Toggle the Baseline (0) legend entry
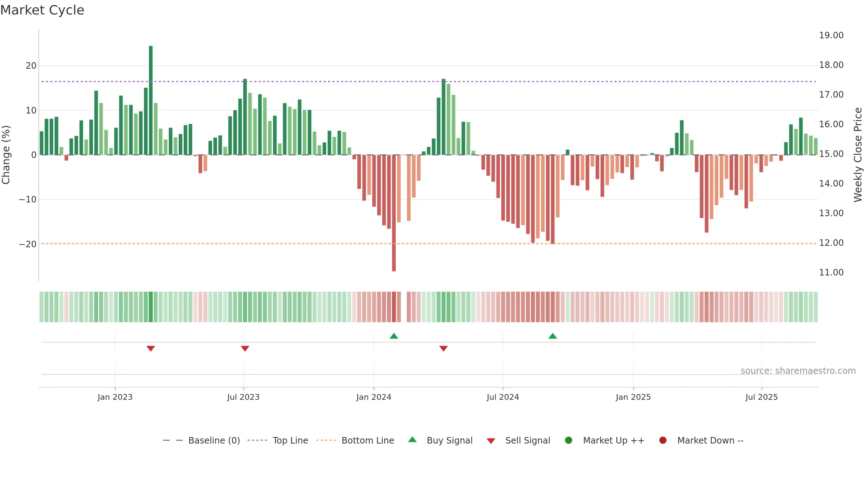The image size is (868, 488). click(201, 440)
